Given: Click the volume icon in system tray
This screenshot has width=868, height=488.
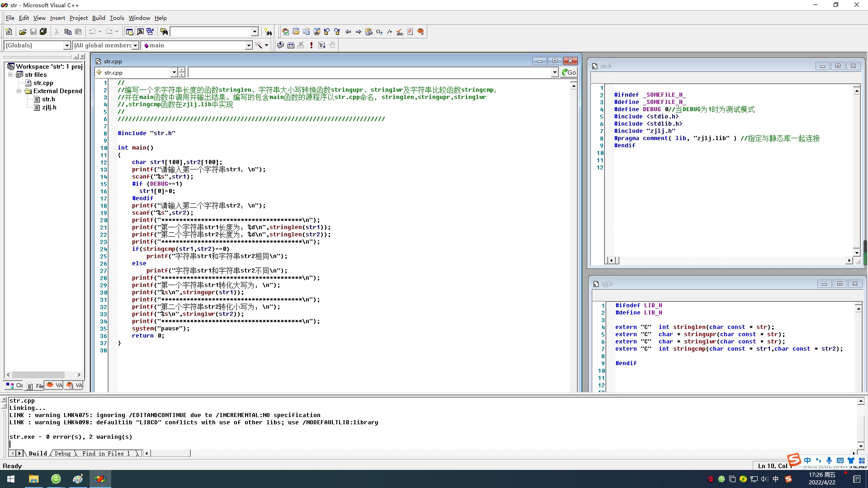Looking at the screenshot, I should coord(764,479).
